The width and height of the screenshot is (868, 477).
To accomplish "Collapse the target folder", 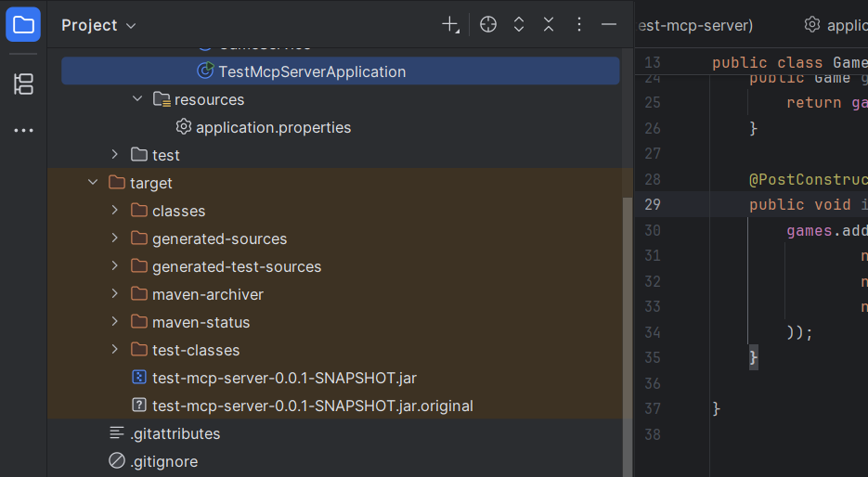I will [x=93, y=182].
